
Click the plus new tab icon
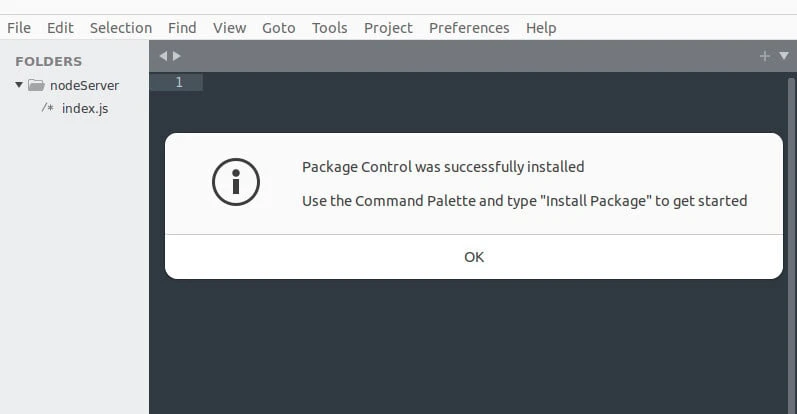point(765,56)
